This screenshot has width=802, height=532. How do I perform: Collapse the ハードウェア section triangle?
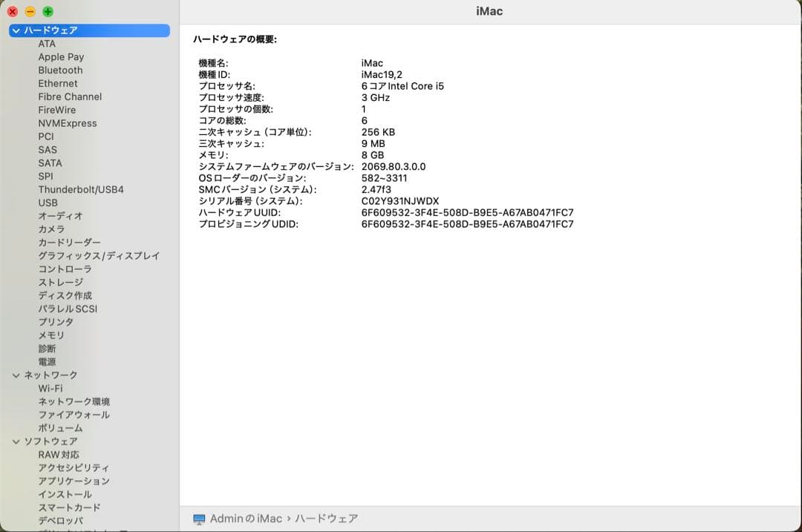pos(15,30)
